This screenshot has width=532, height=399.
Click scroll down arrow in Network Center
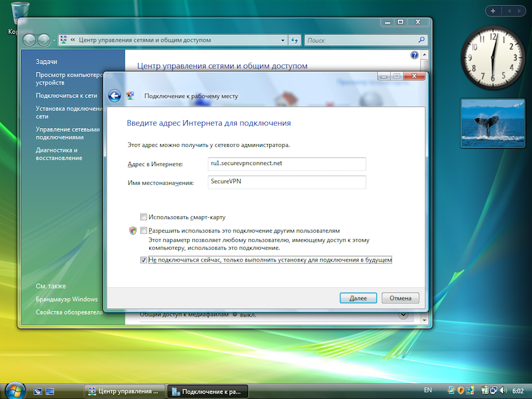pyautogui.click(x=424, y=320)
